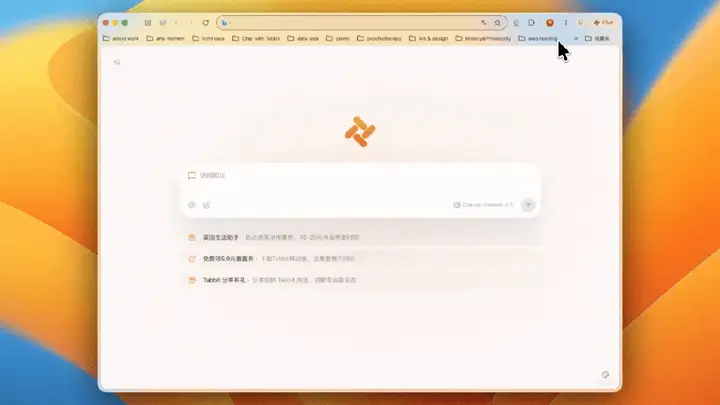Screen dimensions: 720x405
Task: Open the 'Art & design' bookmark folder
Action: (428, 39)
